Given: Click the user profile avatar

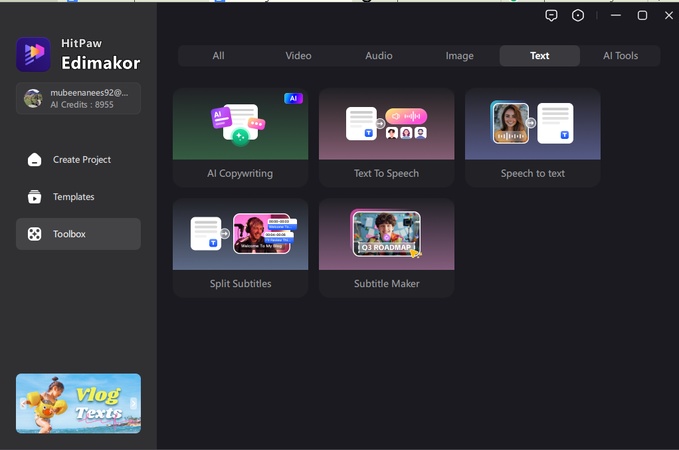Looking at the screenshot, I should pyautogui.click(x=33, y=98).
